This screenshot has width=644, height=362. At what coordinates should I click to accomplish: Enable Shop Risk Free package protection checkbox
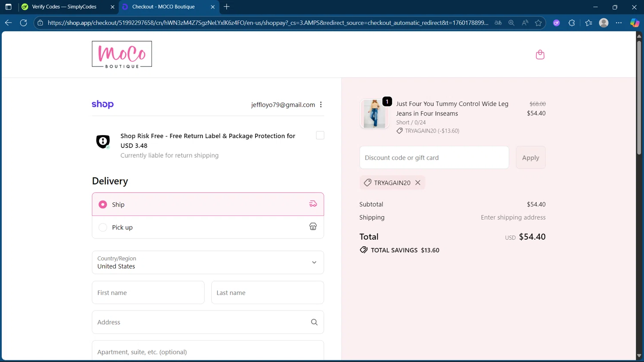320,136
